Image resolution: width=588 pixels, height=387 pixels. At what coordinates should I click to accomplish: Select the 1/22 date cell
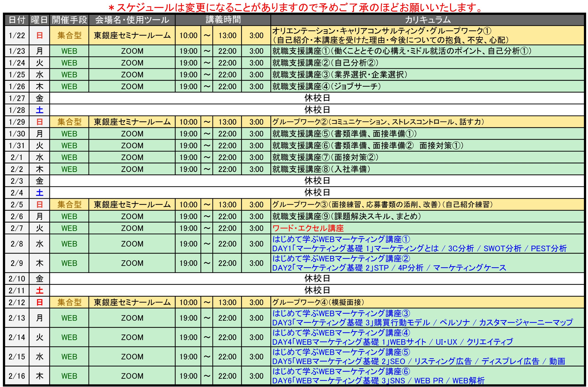(x=17, y=35)
